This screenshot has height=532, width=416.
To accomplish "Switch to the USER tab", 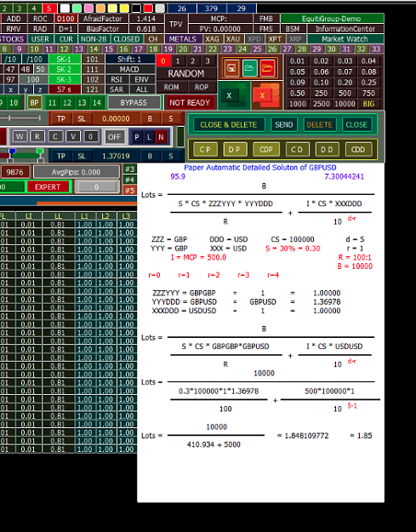I will (x=40, y=39).
